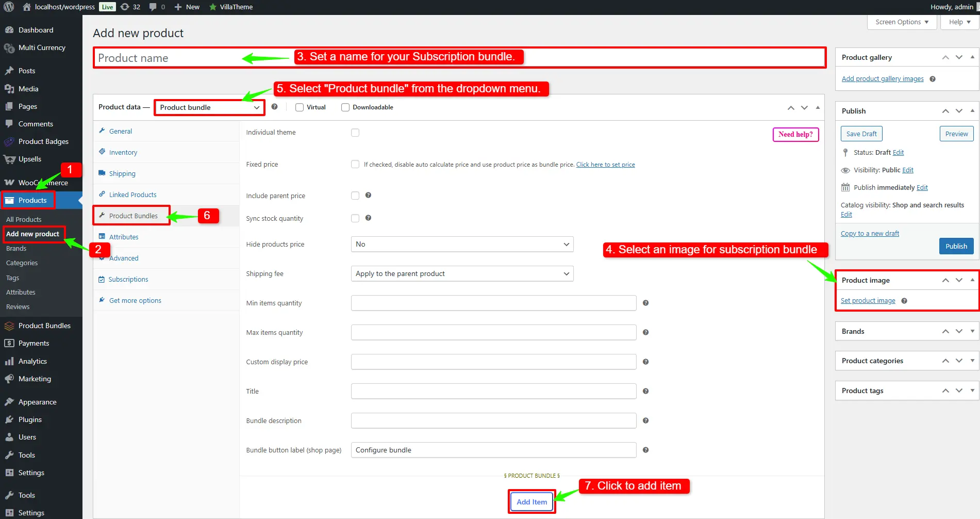980x519 pixels.
Task: Click help icon next to Set product image
Action: point(904,301)
